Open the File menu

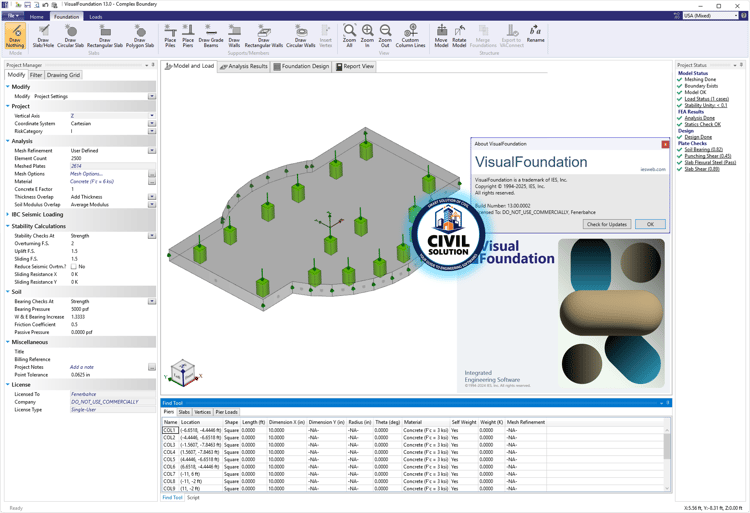point(13,16)
